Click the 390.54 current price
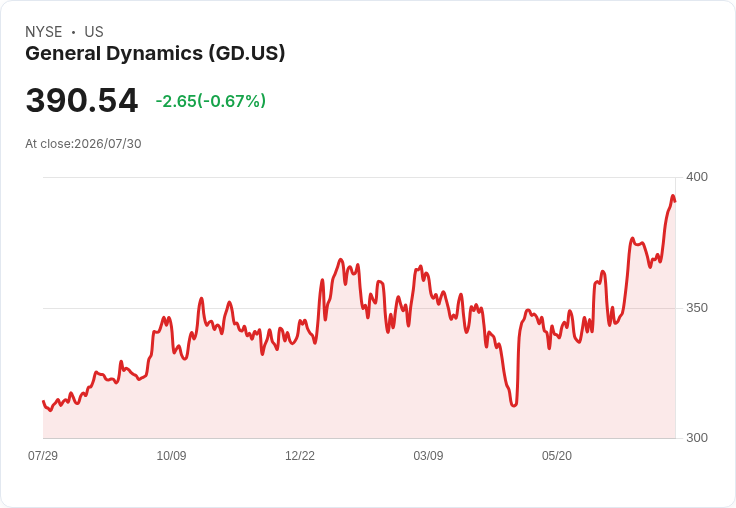This screenshot has height=508, width=736. [82, 100]
